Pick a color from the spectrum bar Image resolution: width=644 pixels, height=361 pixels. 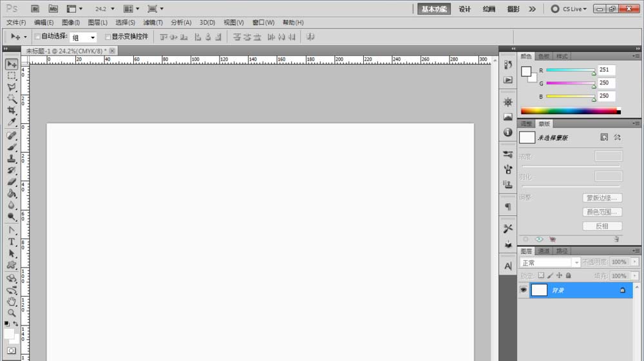point(567,111)
